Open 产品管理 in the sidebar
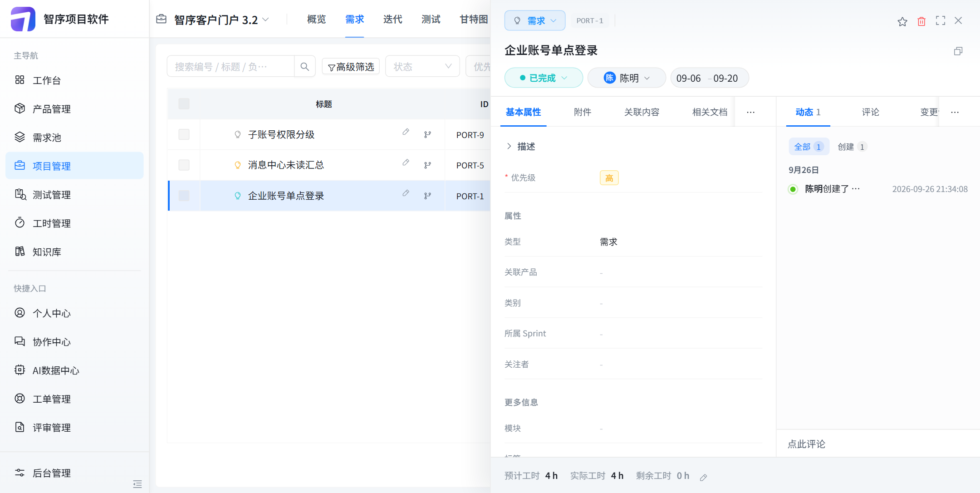 [x=74, y=109]
